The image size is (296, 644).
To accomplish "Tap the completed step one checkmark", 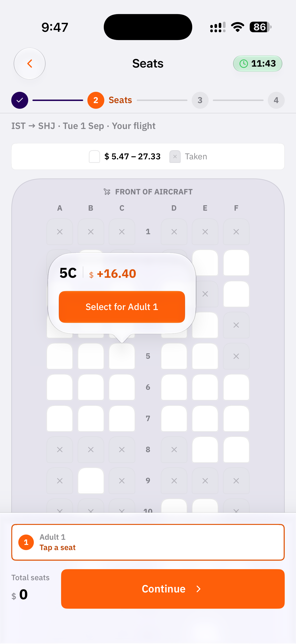I will pyautogui.click(x=20, y=100).
